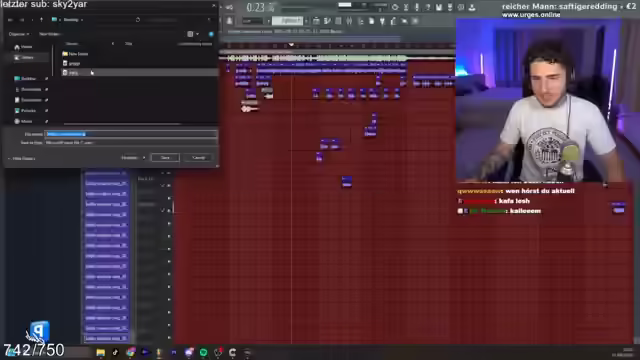
Task: Open the Channel rack view icon
Action: tap(338, 21)
